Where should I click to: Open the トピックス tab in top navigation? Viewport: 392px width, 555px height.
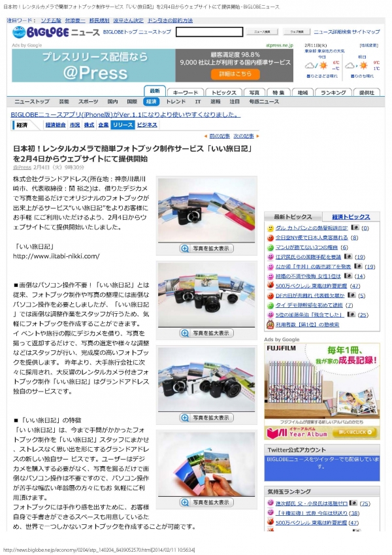[223, 92]
